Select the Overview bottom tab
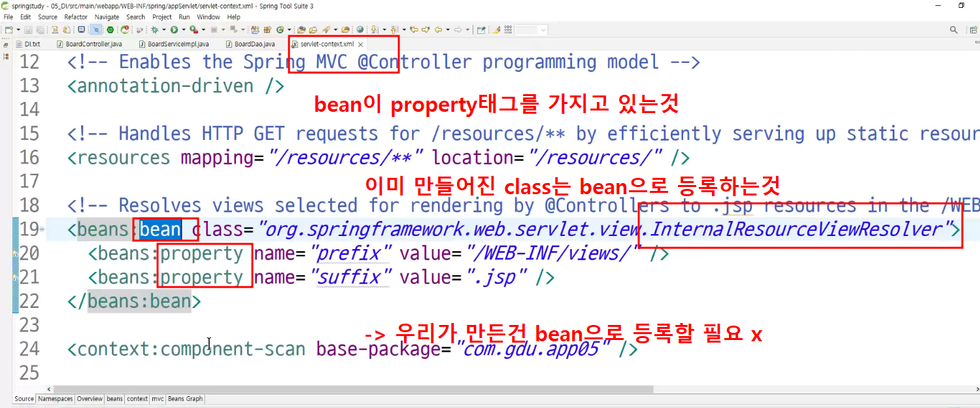The image size is (980, 408). click(90, 399)
